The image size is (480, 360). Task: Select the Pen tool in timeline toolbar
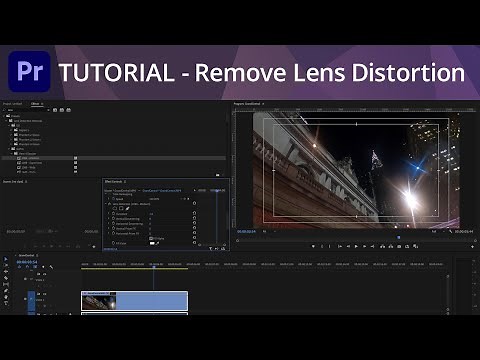(6, 291)
